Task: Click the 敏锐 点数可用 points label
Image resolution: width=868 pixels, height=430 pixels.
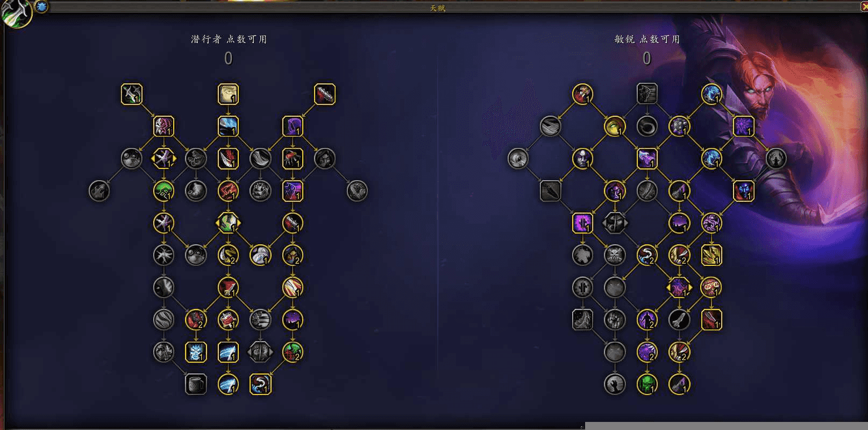Action: [x=647, y=39]
